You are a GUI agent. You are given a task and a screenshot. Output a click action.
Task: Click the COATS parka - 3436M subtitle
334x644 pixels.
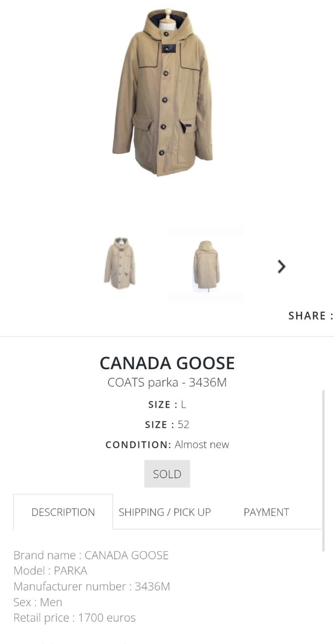pos(167,383)
